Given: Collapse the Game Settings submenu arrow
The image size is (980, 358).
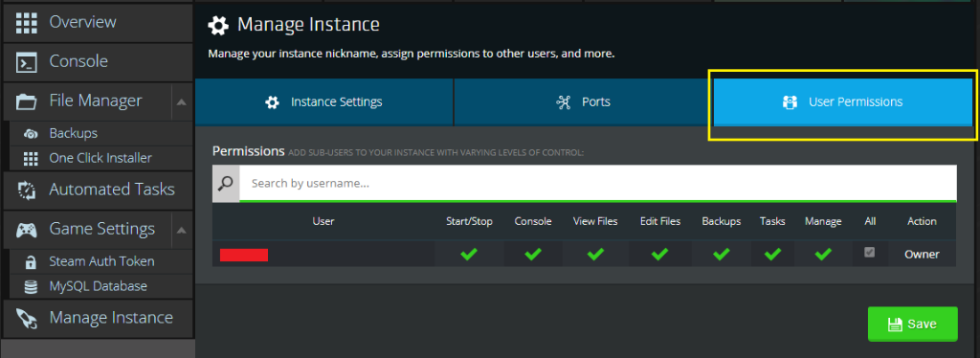Looking at the screenshot, I should 181,230.
